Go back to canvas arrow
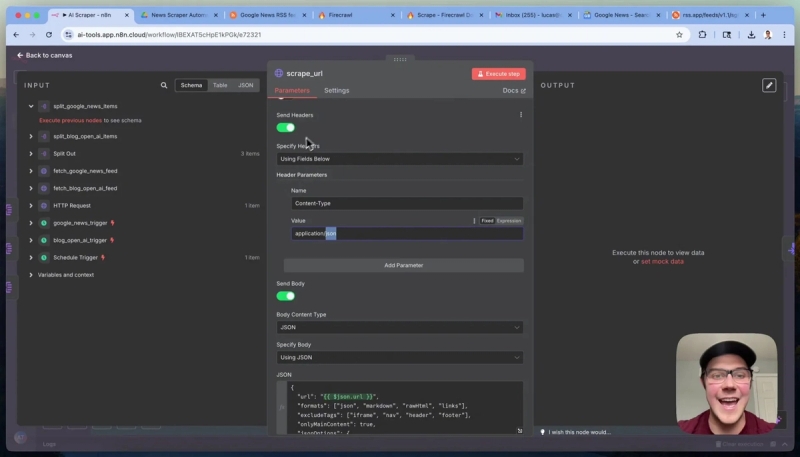Screen dimensions: 800x457 click(x=20, y=55)
